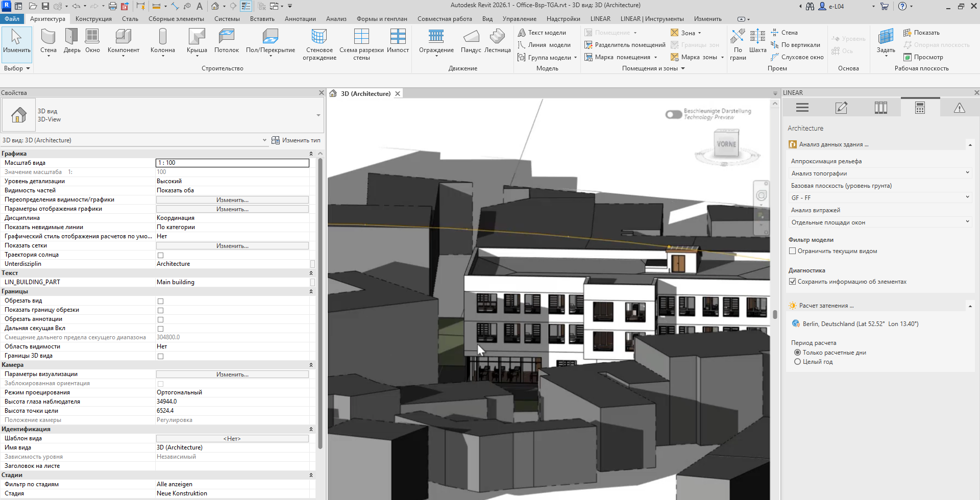The height and width of the screenshot is (500, 980).
Task: Select the Крыша (Roof) tool
Action: coord(197,37)
